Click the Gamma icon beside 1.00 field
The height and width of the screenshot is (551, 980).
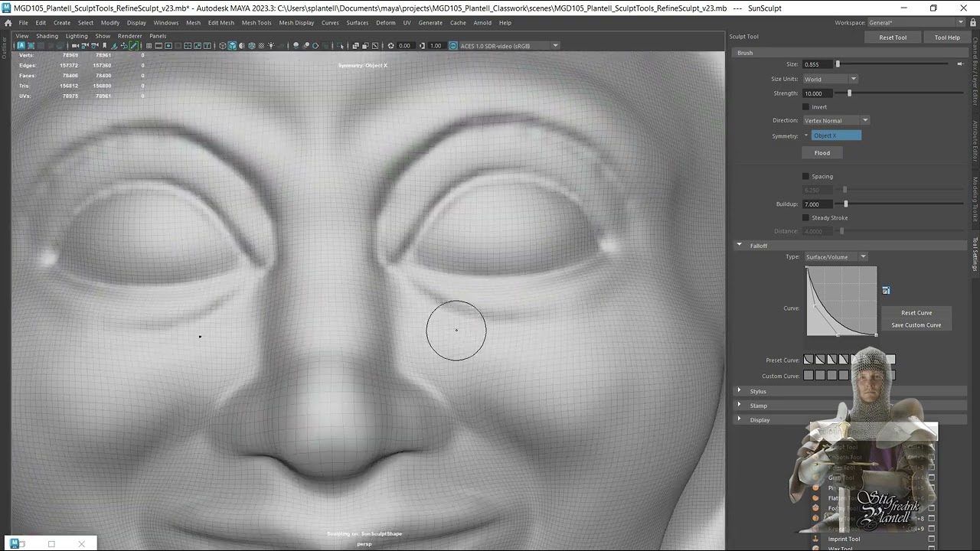tap(423, 46)
